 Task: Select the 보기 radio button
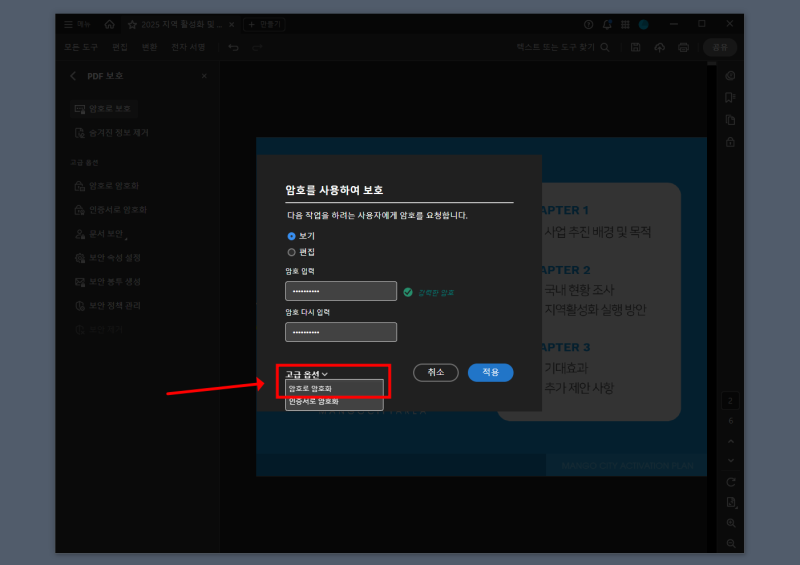(x=291, y=236)
